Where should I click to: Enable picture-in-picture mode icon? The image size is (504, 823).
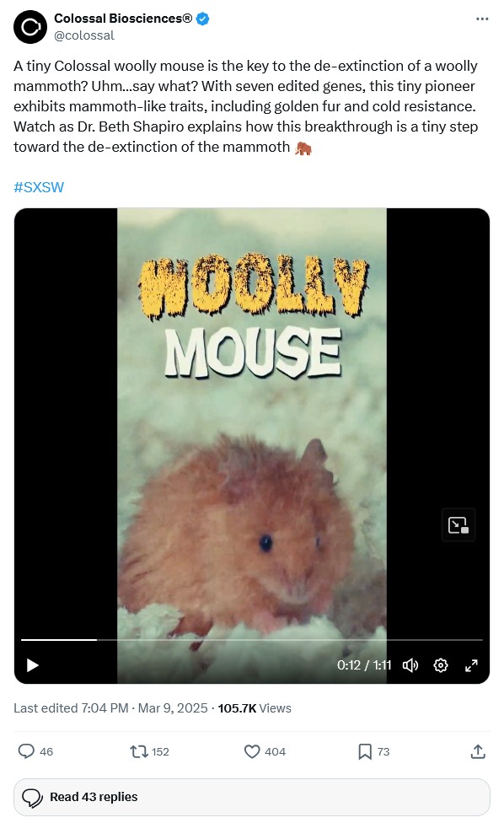tap(458, 524)
